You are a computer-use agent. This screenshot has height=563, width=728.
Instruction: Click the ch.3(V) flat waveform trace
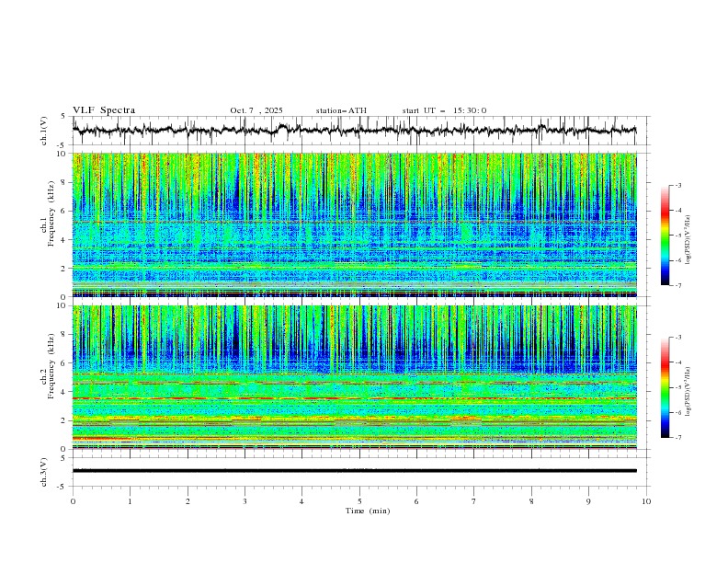(354, 471)
